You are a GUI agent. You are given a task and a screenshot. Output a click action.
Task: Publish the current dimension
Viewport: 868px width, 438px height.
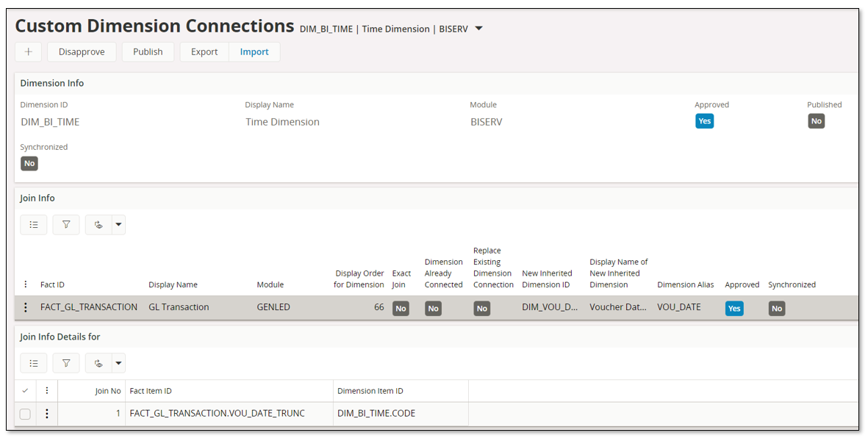(x=148, y=51)
